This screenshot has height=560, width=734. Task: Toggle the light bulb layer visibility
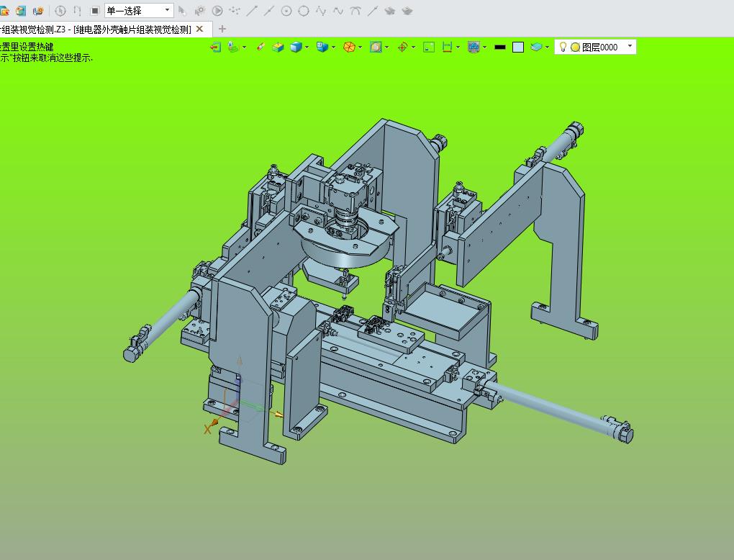click(x=563, y=47)
